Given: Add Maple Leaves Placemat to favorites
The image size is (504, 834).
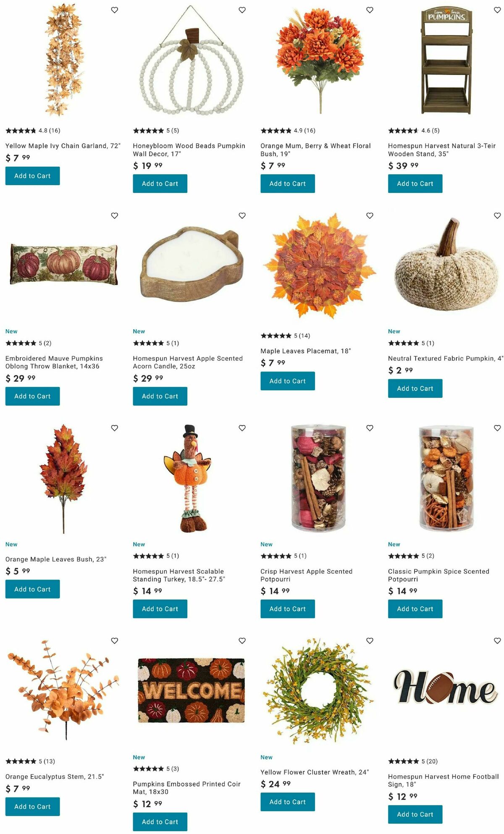Looking at the screenshot, I should pyautogui.click(x=370, y=215).
